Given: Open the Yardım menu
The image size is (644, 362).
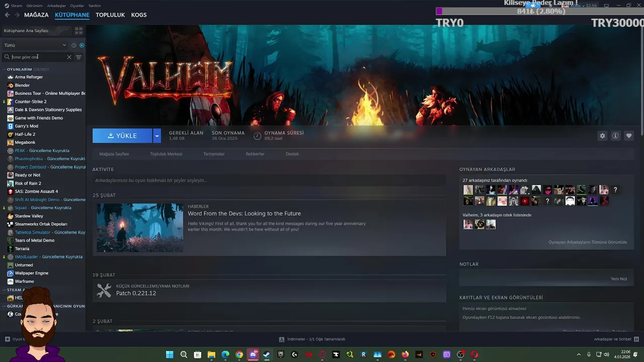Looking at the screenshot, I should [x=95, y=6].
